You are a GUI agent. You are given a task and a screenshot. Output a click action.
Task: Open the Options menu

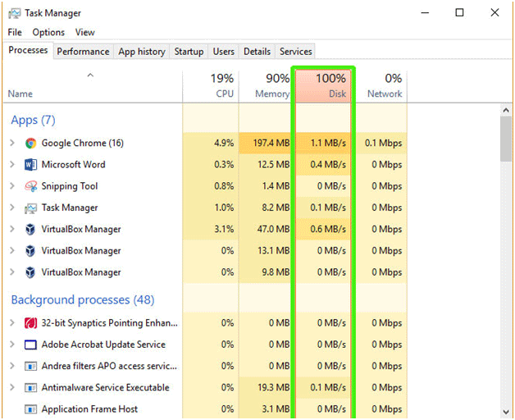click(x=48, y=32)
